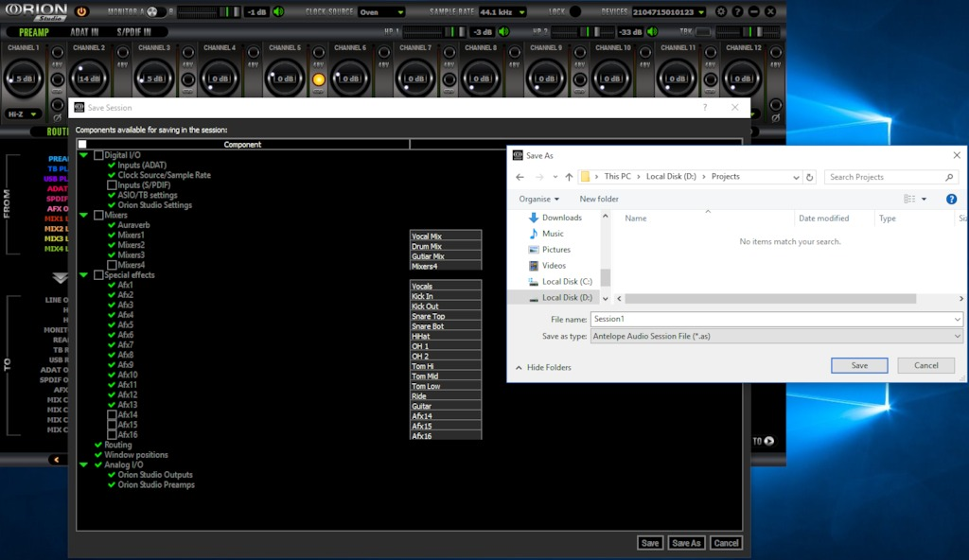Check the Inputs (S/PDIF) checkbox
The width and height of the screenshot is (969, 560).
click(x=112, y=184)
